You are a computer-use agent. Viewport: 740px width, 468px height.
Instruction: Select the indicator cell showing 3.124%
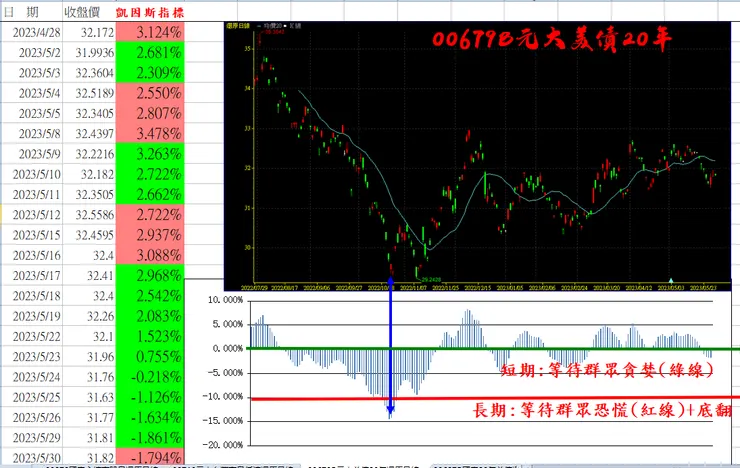pos(150,32)
